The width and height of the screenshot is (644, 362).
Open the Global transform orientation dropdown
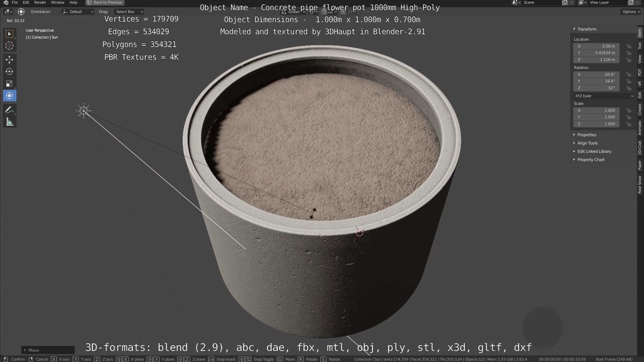pyautogui.click(x=293, y=12)
